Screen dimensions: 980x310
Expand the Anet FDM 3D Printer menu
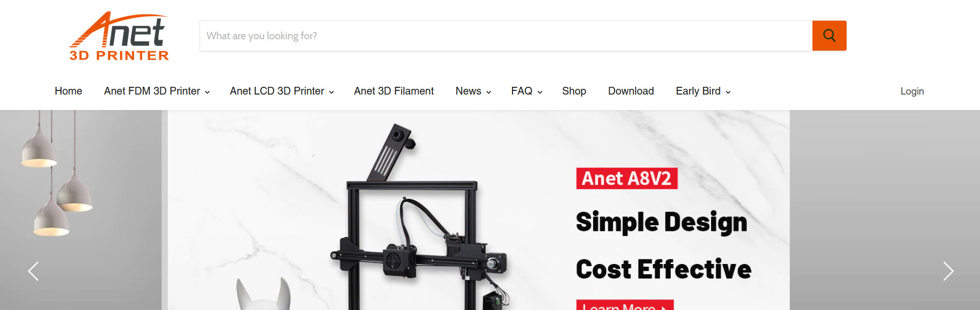157,91
